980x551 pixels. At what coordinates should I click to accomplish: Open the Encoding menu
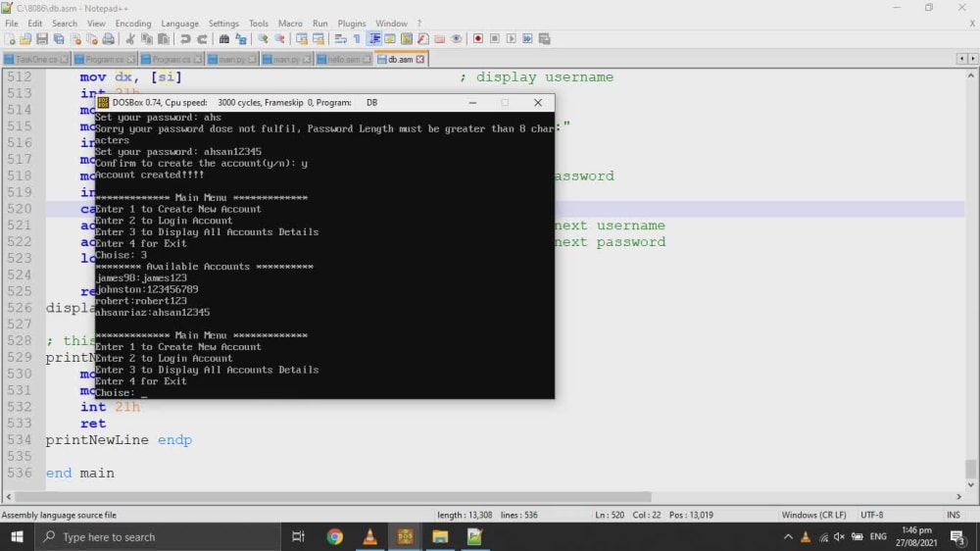click(133, 24)
